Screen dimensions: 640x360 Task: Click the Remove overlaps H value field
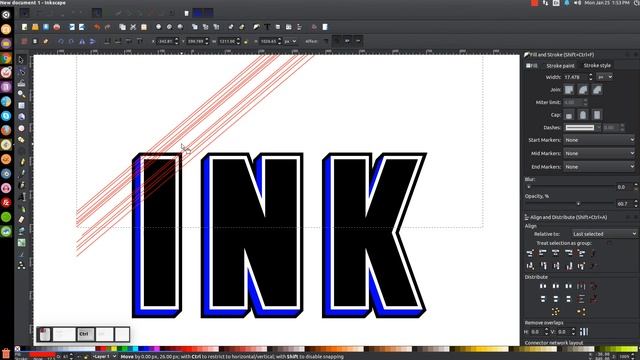point(537,332)
